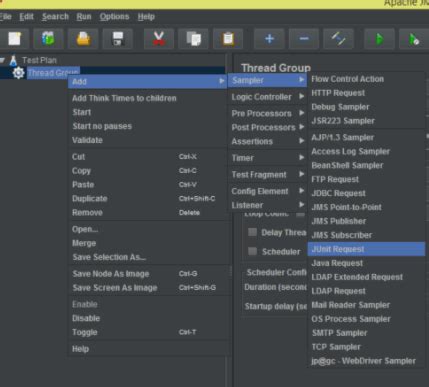Click Remove in context menu
Viewport: 429px width, 387px height.
click(148, 212)
